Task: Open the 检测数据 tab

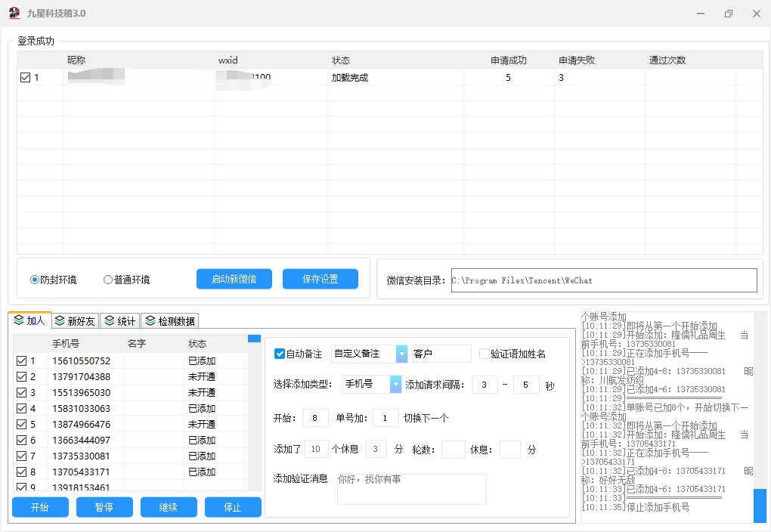Action: pyautogui.click(x=170, y=321)
